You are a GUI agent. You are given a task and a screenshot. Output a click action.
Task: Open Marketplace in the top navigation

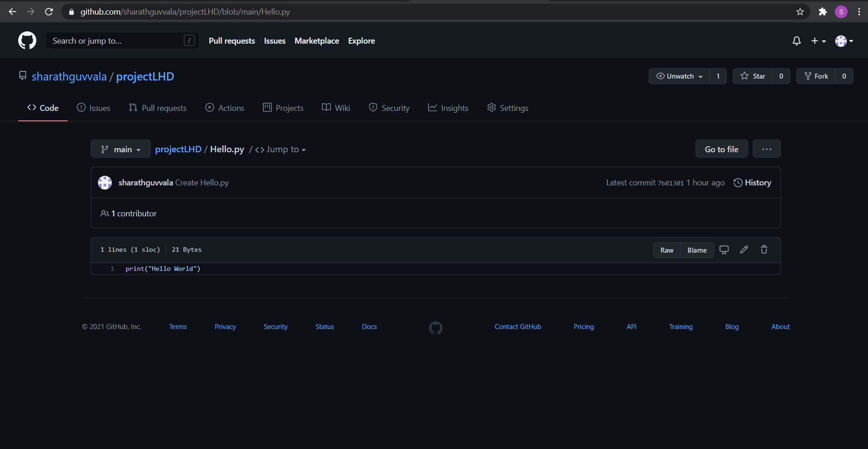[317, 41]
